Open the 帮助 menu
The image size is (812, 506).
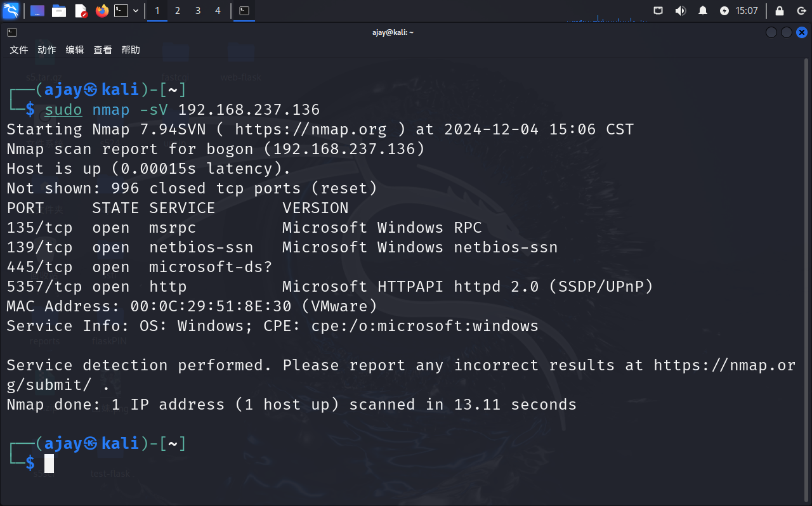coord(131,50)
